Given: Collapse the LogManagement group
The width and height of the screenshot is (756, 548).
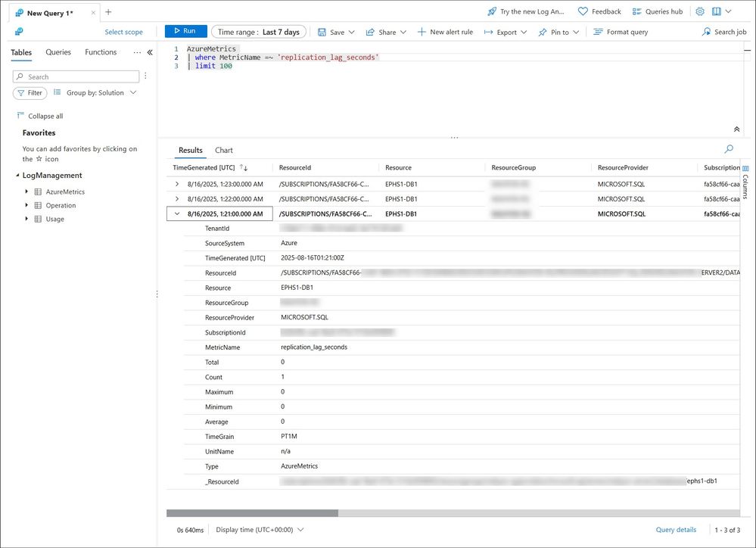Looking at the screenshot, I should (x=18, y=175).
